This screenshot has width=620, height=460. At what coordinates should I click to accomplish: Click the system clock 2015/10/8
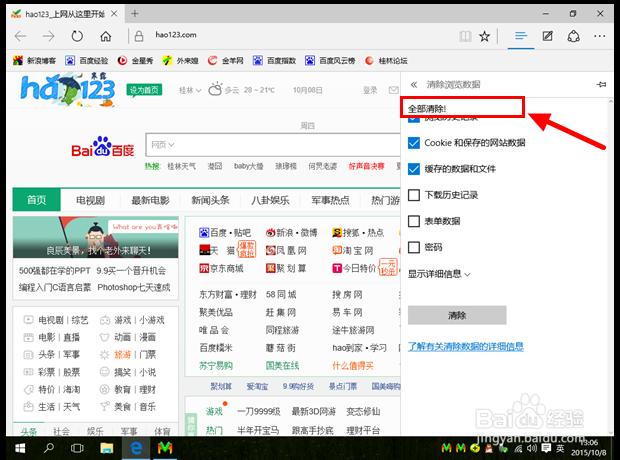(588, 452)
